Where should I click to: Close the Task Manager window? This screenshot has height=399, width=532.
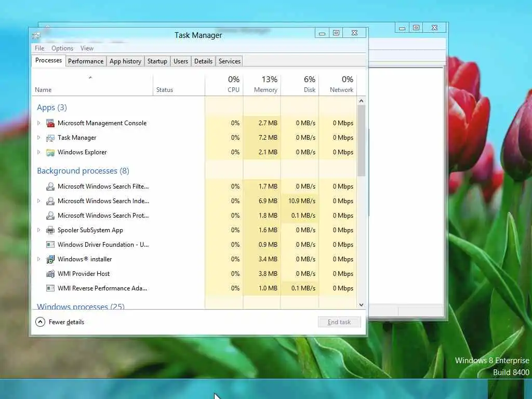tap(354, 33)
